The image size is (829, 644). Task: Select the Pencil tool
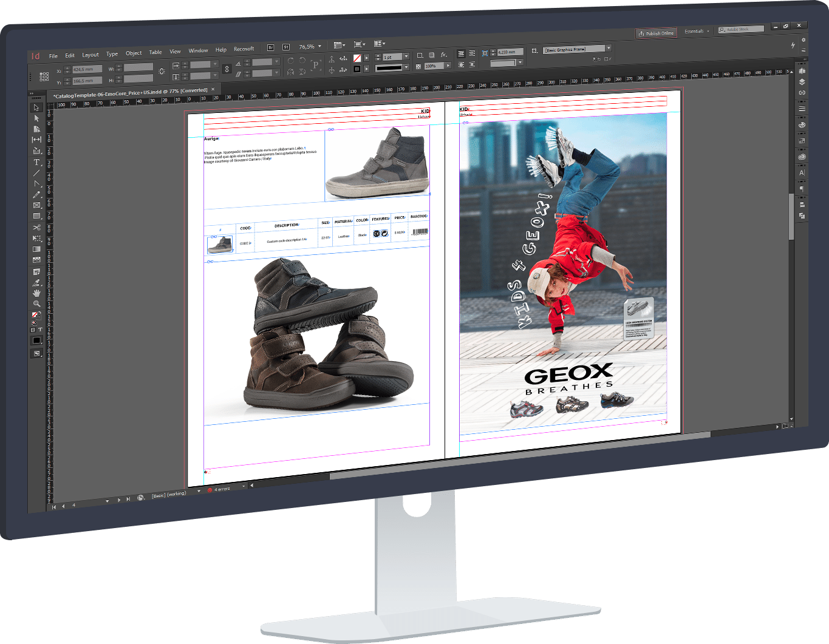(36, 195)
